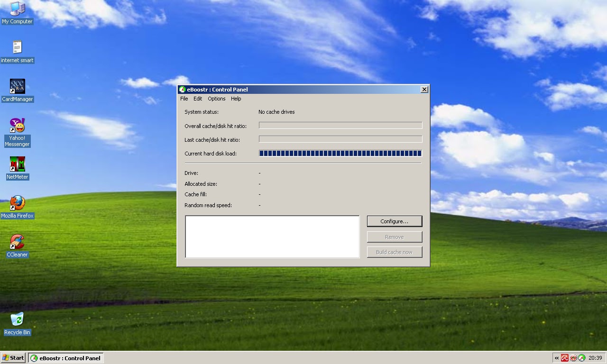This screenshot has height=364, width=607.
Task: Click the Current hard disk load bar
Action: tap(340, 153)
